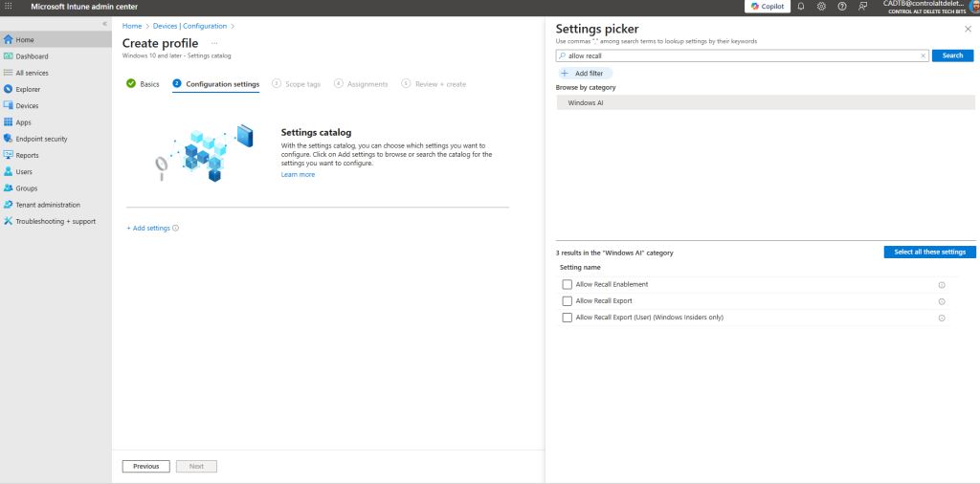This screenshot has height=484, width=980.
Task: Open the notifications bell icon
Action: [x=801, y=6]
